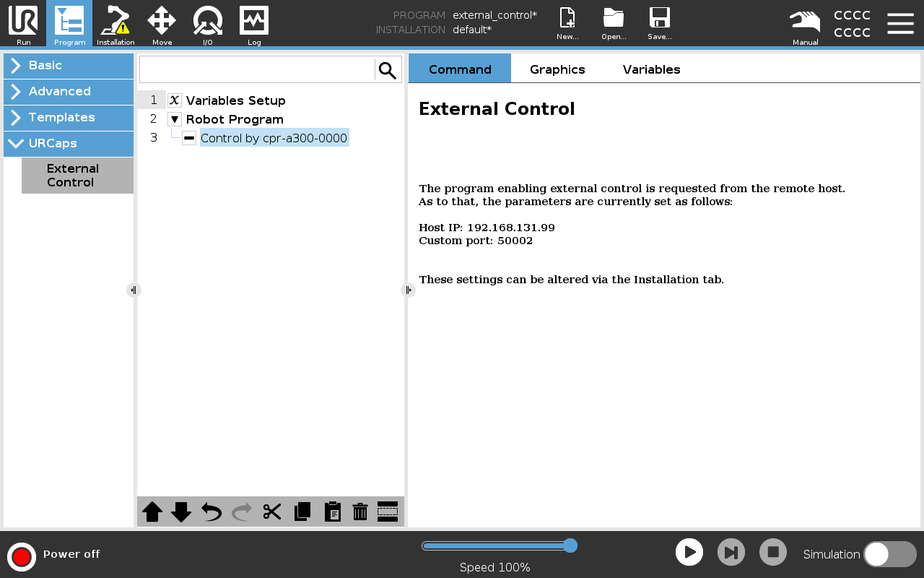924x578 pixels.
Task: Expand the Advanced section
Action: tap(69, 92)
